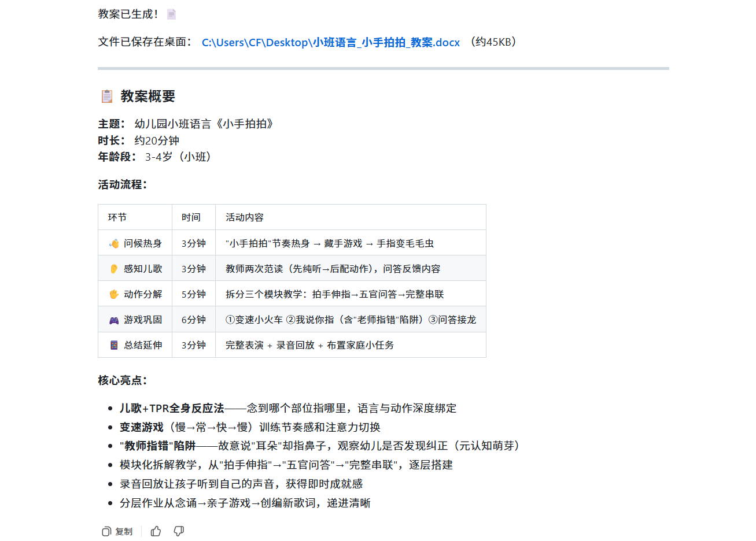This screenshot has width=756, height=541.
Task: Click the 模块化拆解教学 bullet point
Action: click(x=286, y=465)
